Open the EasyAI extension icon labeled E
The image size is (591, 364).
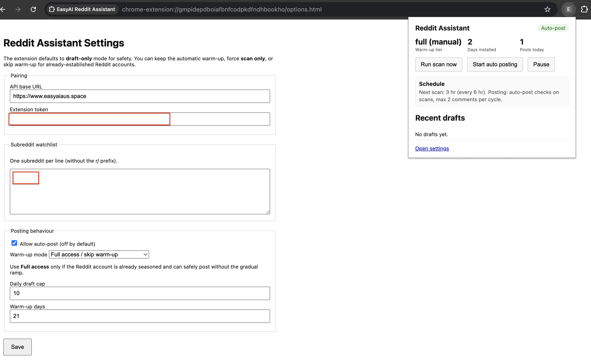pos(569,9)
